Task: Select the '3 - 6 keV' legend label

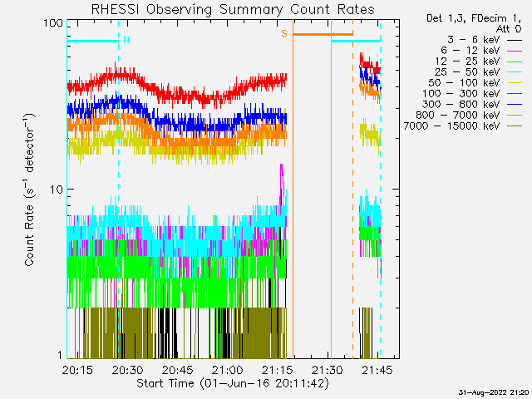Action: point(474,40)
